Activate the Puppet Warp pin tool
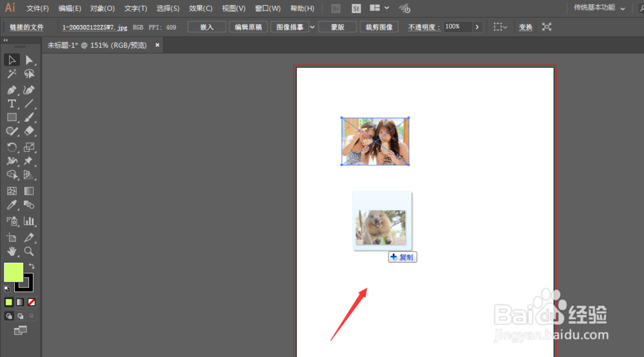 (29, 161)
